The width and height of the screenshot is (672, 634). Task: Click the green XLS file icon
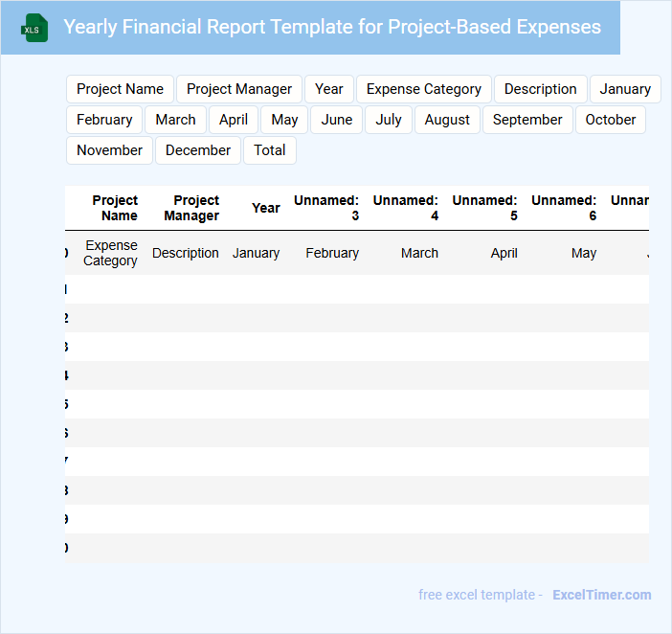point(34,28)
